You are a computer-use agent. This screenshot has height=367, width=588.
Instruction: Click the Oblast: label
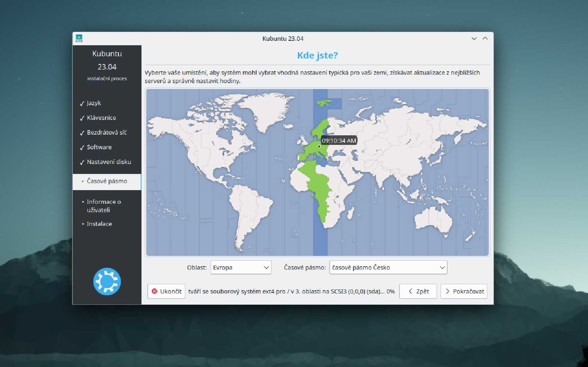coord(197,267)
